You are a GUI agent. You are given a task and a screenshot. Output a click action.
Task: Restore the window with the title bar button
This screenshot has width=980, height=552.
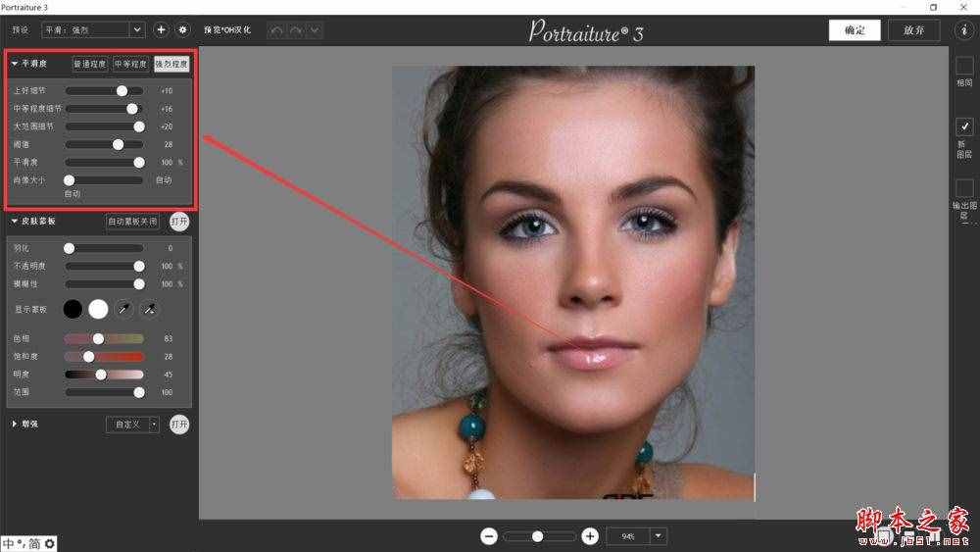point(934,7)
